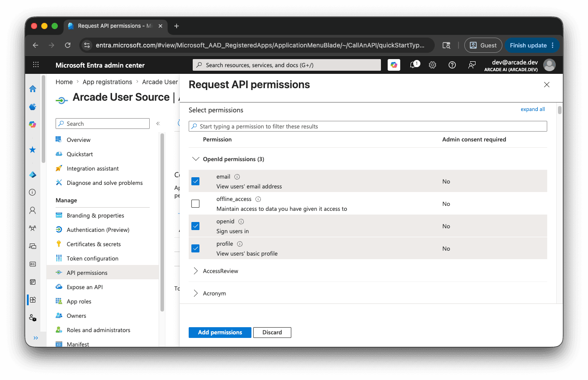Viewport: 588px width, 380px height.
Task: Open the Applications icon in left rail
Action: (x=33, y=299)
